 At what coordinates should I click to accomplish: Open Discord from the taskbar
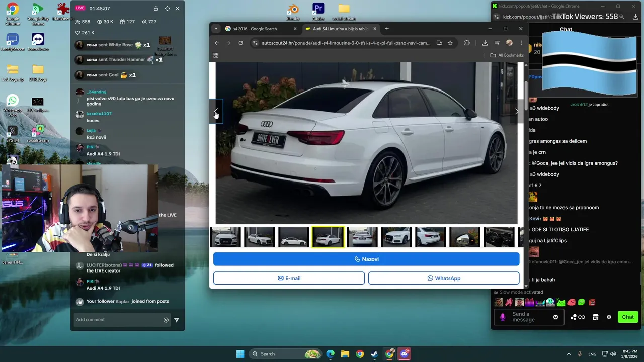404,354
